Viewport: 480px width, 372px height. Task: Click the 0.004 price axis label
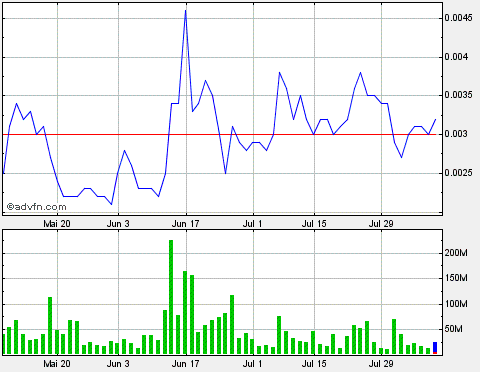click(x=456, y=57)
